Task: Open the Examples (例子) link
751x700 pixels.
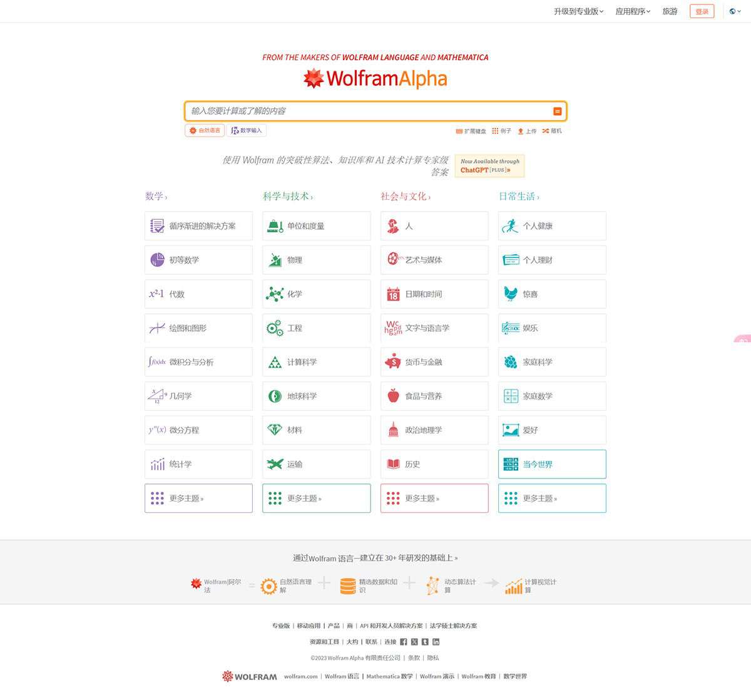Action: 502,131
